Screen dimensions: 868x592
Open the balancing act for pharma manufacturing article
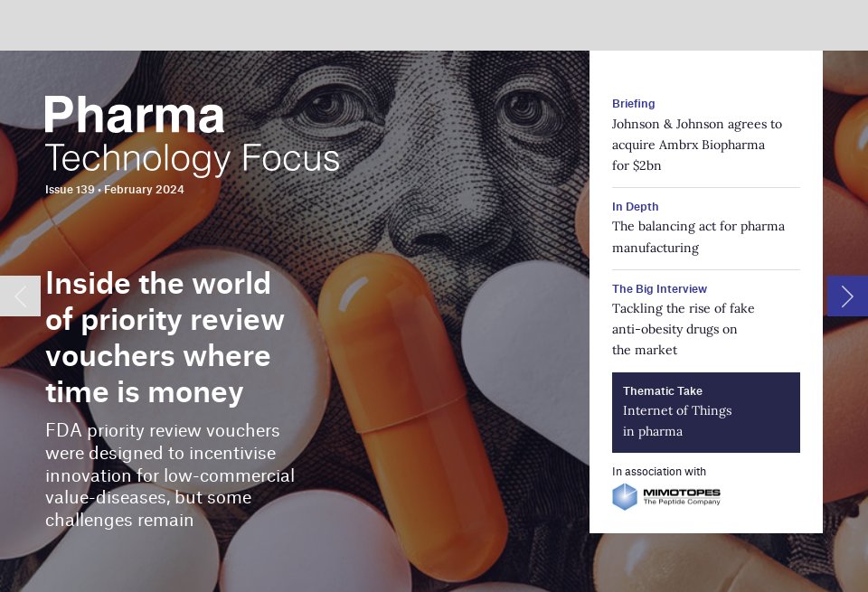pyautogui.click(x=698, y=237)
